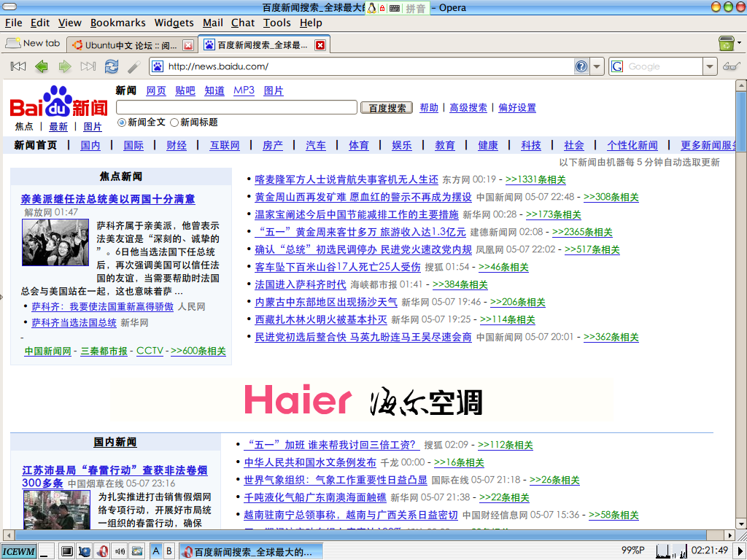Viewport: 747px width, 560px height.
Task: Click the Haier 海尔空调 banner ad
Action: click(363, 401)
